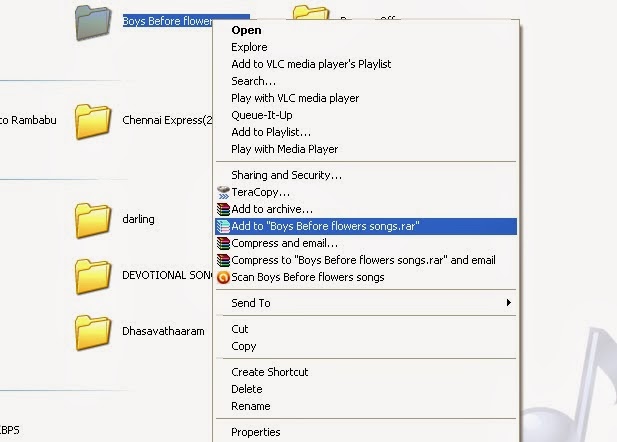Click the antivirus scan icon beside Scan Boys Before flowers songs
617x442 pixels.
[x=223, y=277]
